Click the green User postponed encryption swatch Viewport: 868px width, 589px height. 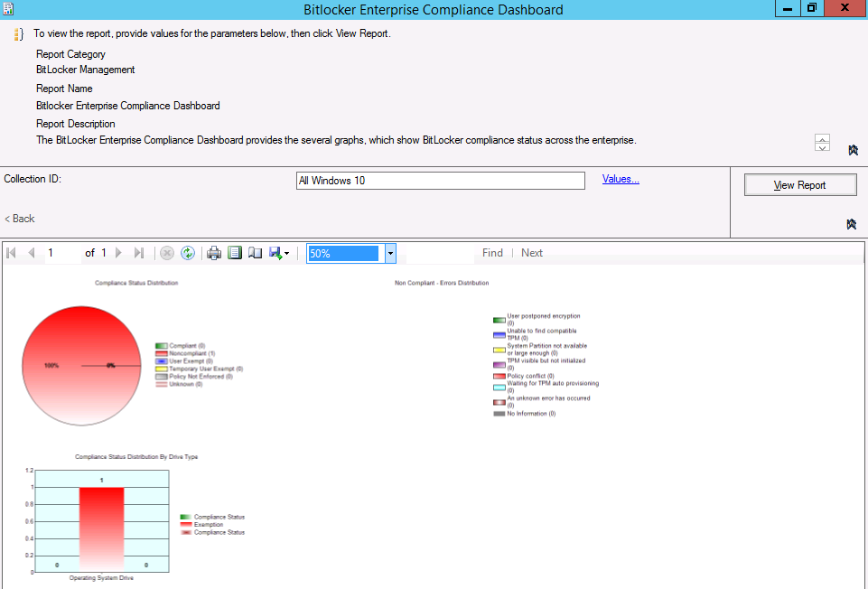tap(499, 320)
